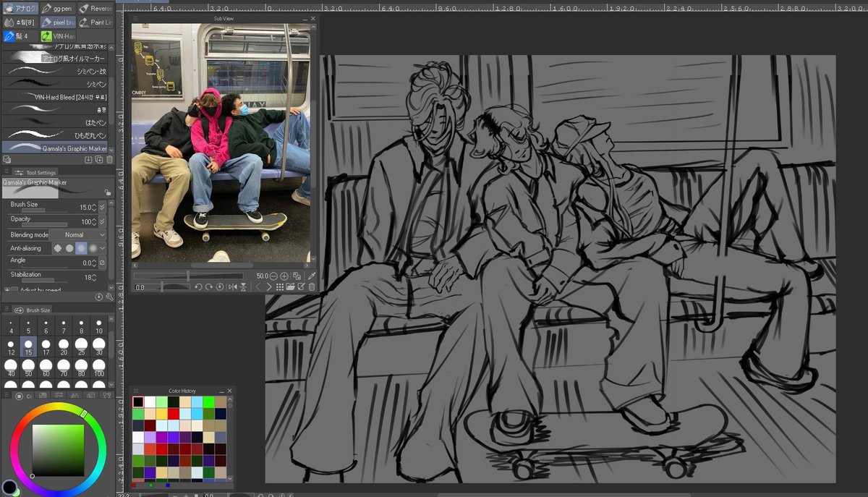Open Brush Size dynamics settings
Image resolution: width=868 pixels, height=497 pixels.
click(102, 207)
